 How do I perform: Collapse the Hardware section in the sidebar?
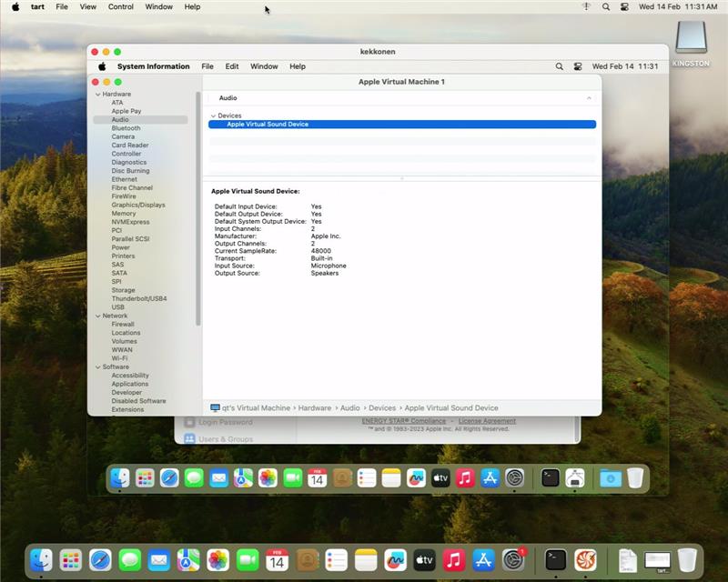[98, 95]
